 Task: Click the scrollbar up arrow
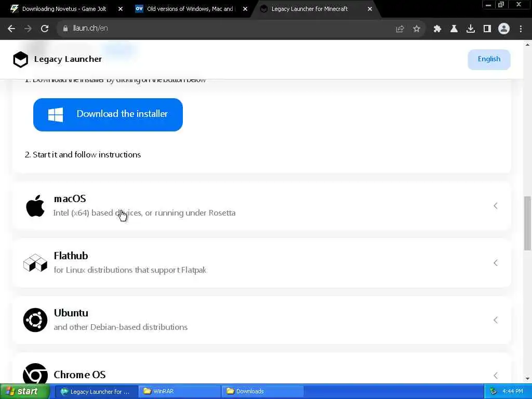coord(527,45)
